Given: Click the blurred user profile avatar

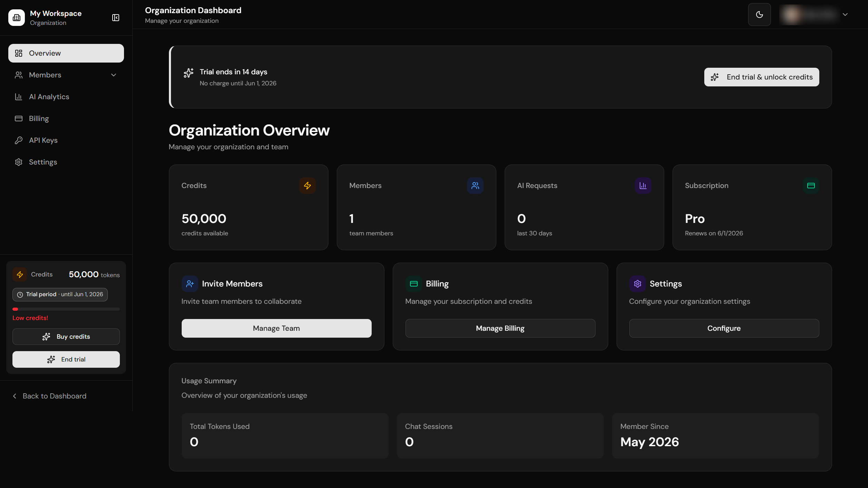Looking at the screenshot, I should pyautogui.click(x=791, y=15).
